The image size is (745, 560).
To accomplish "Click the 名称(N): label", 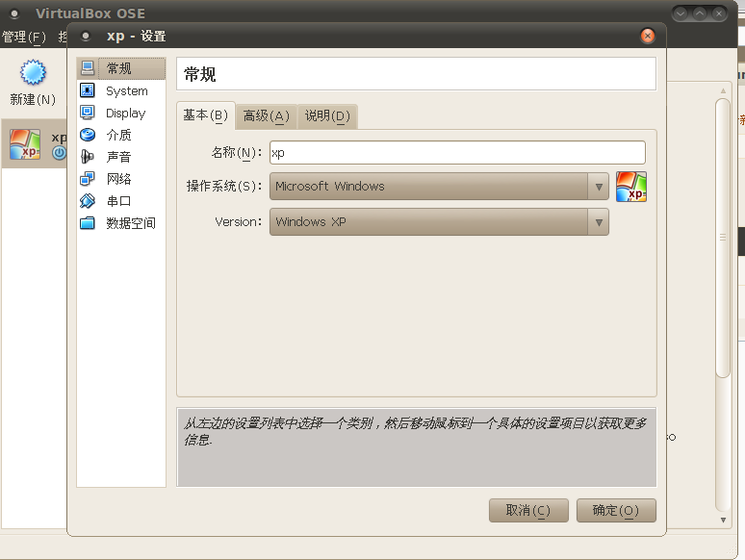I will pyautogui.click(x=237, y=152).
